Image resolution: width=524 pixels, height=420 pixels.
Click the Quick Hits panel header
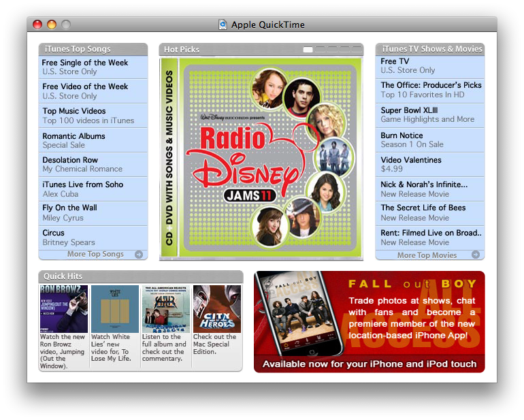pos(141,276)
